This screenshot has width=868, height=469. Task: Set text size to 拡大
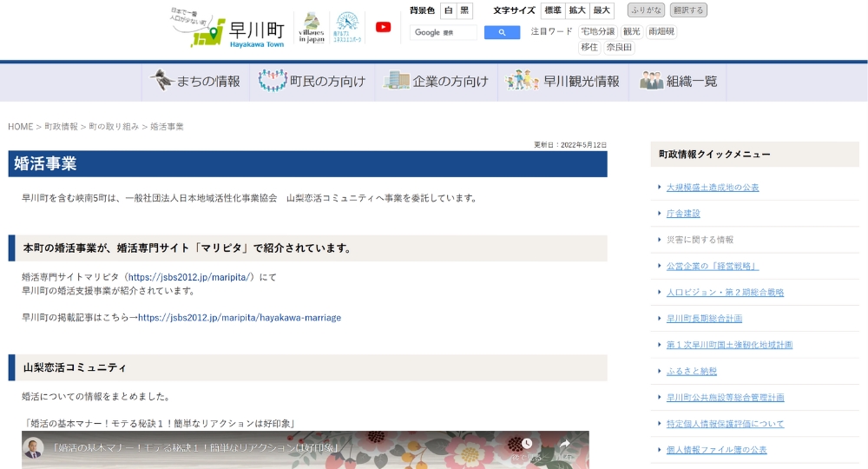coord(577,10)
